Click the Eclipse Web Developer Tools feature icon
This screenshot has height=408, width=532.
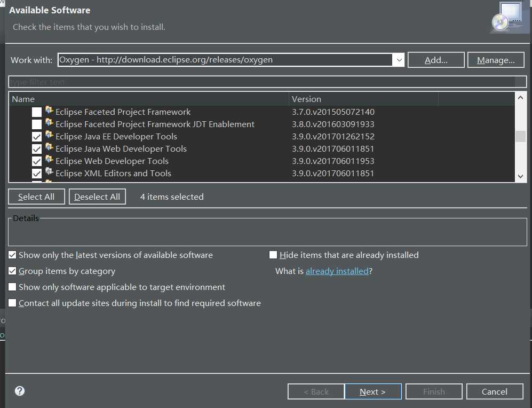(49, 159)
